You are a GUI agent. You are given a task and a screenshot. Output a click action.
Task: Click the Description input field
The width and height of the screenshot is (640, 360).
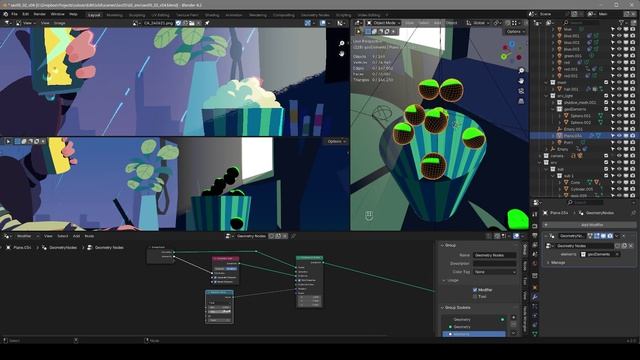pos(495,264)
